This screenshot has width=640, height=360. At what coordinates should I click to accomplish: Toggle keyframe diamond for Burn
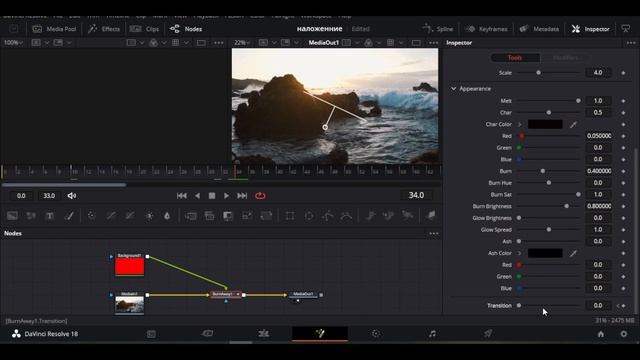pyautogui.click(x=623, y=171)
